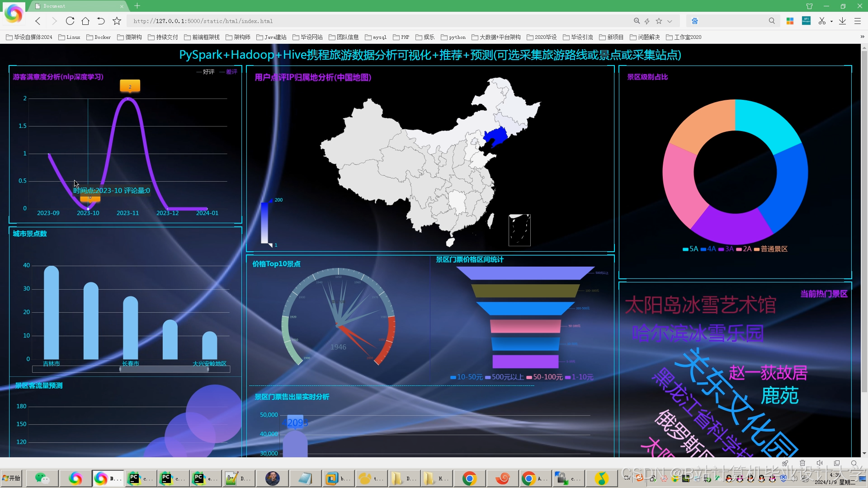Viewport: 868px width, 488px height.
Task: Expand the address bar dropdown chevron
Action: 670,21
